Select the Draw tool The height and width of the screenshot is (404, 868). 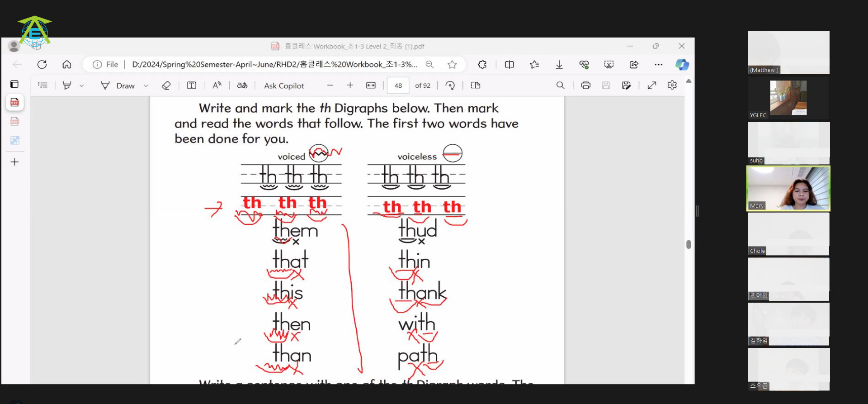(118, 86)
